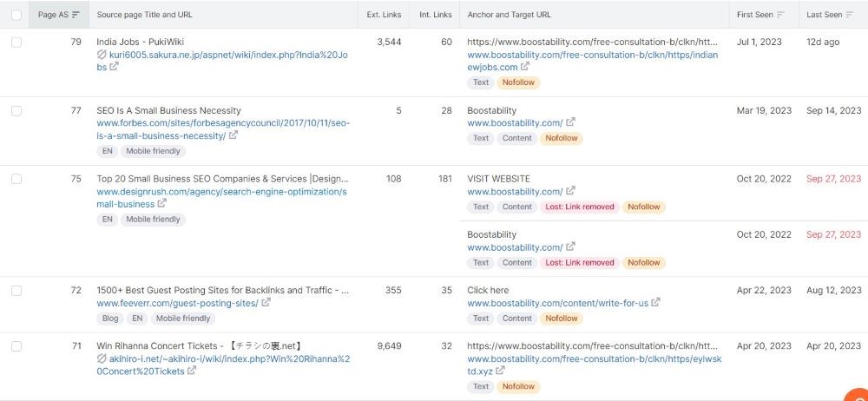This screenshot has width=868, height=401.
Task: Sort by First Seen column
Action: click(x=760, y=15)
